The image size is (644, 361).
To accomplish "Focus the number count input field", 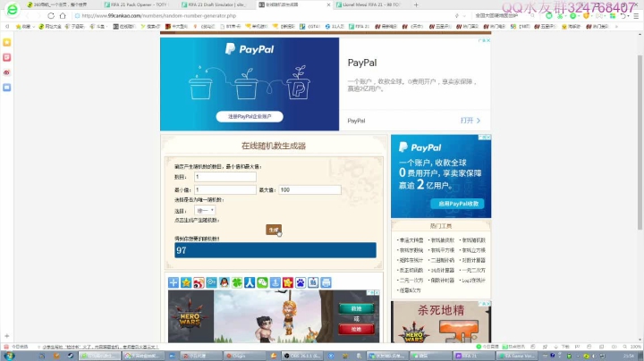I will pyautogui.click(x=225, y=177).
